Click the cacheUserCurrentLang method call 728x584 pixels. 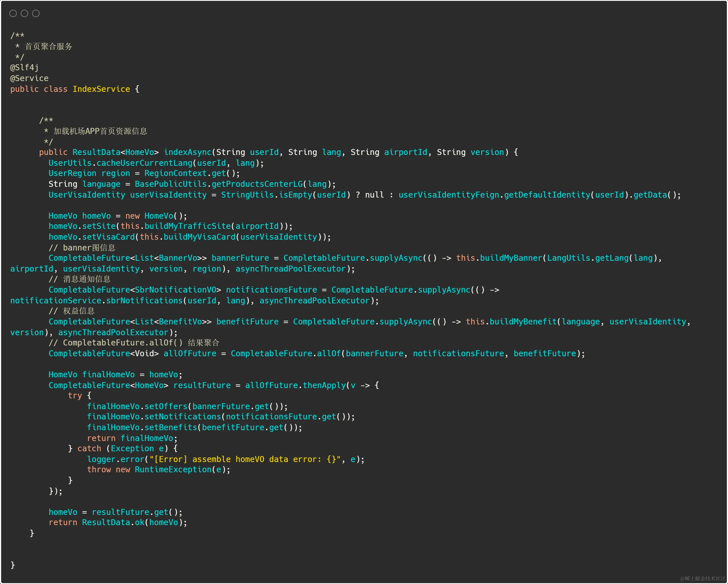pos(144,163)
